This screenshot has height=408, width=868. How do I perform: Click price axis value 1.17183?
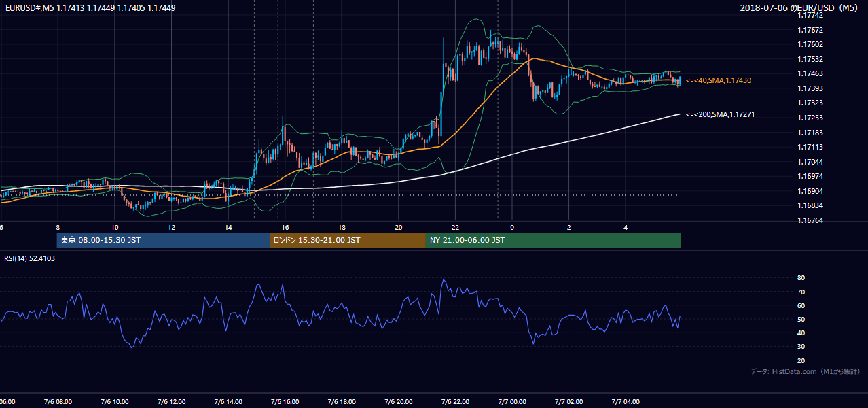[810, 133]
